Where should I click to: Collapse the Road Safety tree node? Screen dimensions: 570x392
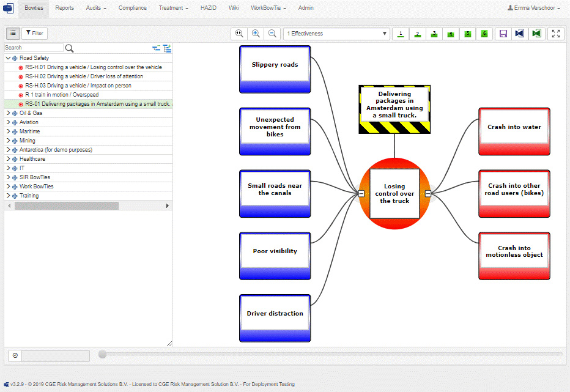[x=8, y=58]
